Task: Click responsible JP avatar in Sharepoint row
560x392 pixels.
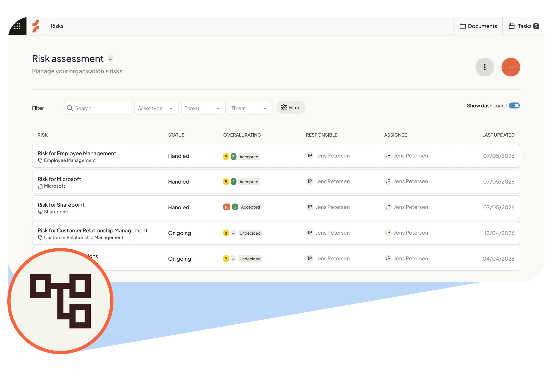Action: 309,207
